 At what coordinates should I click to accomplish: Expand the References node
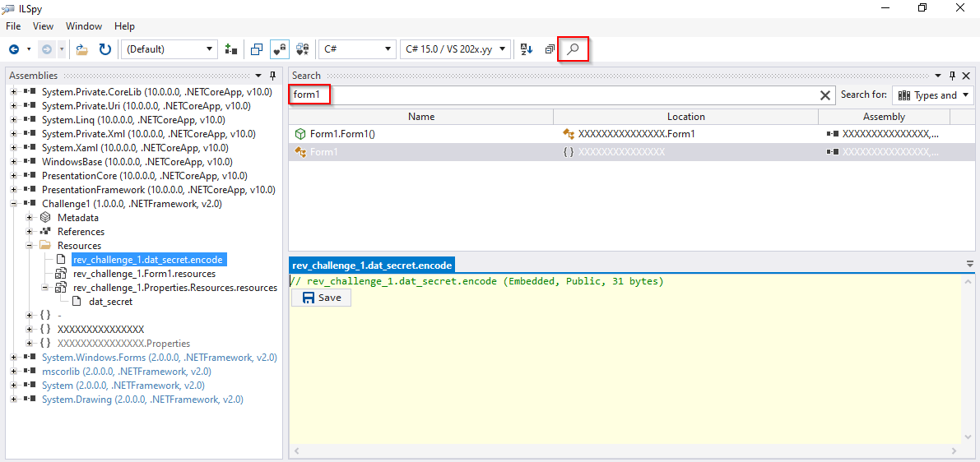[30, 232]
